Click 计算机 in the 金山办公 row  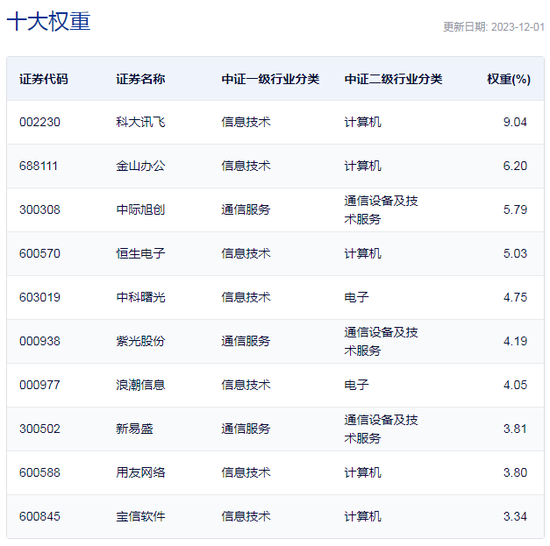coord(362,166)
